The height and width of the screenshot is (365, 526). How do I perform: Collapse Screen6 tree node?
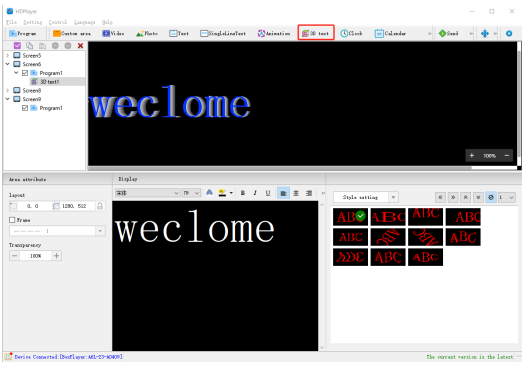click(8, 64)
